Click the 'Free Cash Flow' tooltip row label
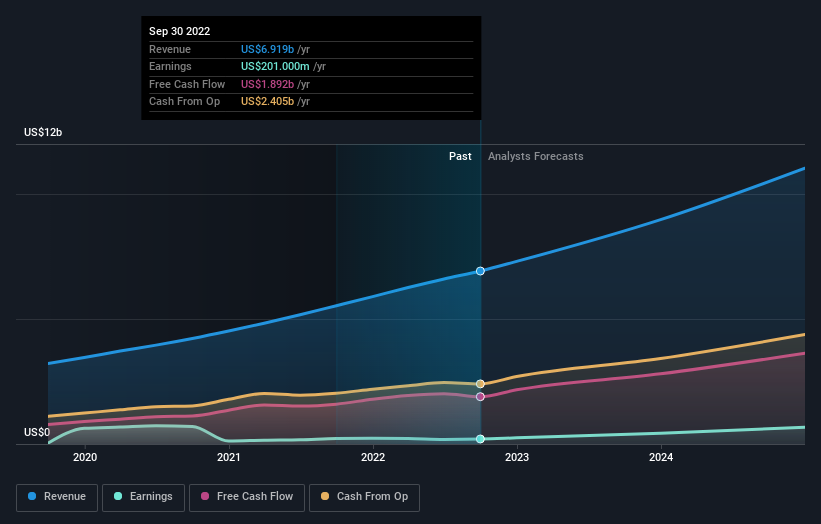Image resolution: width=821 pixels, height=524 pixels. 187,84
